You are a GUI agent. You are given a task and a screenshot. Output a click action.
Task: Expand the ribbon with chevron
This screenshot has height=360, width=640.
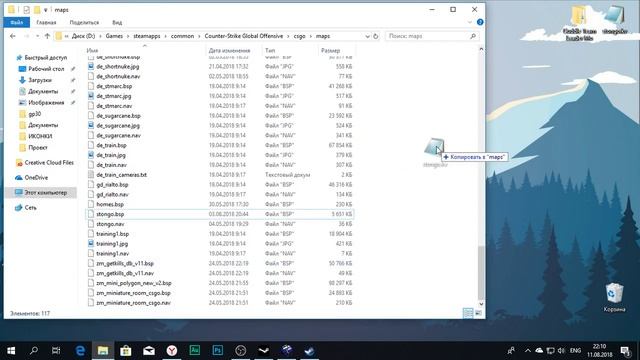(469, 22)
